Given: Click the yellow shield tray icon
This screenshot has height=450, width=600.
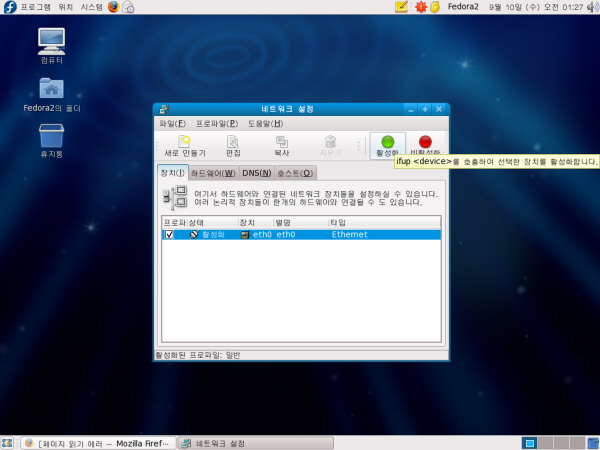Looking at the screenshot, I should pyautogui.click(x=435, y=7).
